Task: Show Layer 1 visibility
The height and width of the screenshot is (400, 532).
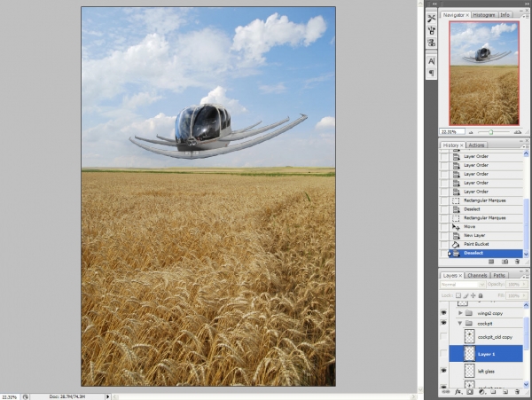Action: click(x=444, y=354)
